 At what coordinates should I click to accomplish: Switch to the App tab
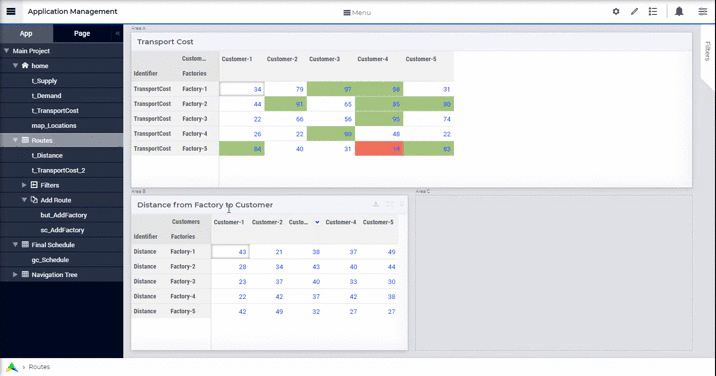pyautogui.click(x=26, y=33)
